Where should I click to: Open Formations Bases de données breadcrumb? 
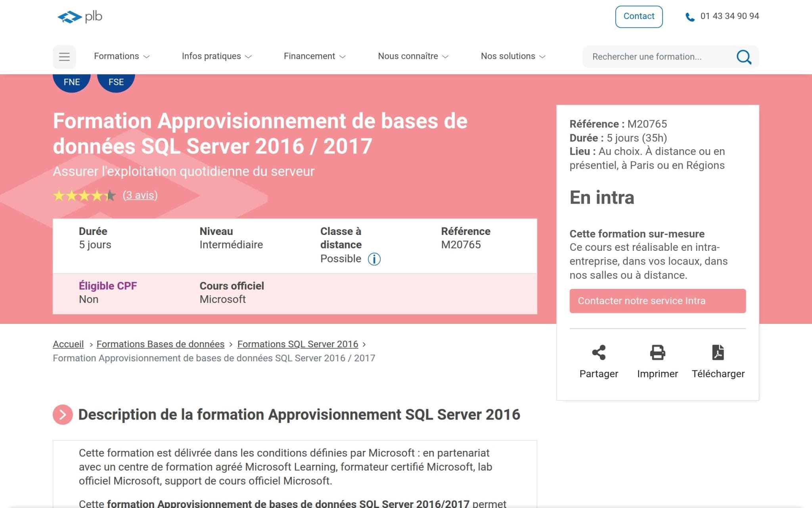[161, 344]
